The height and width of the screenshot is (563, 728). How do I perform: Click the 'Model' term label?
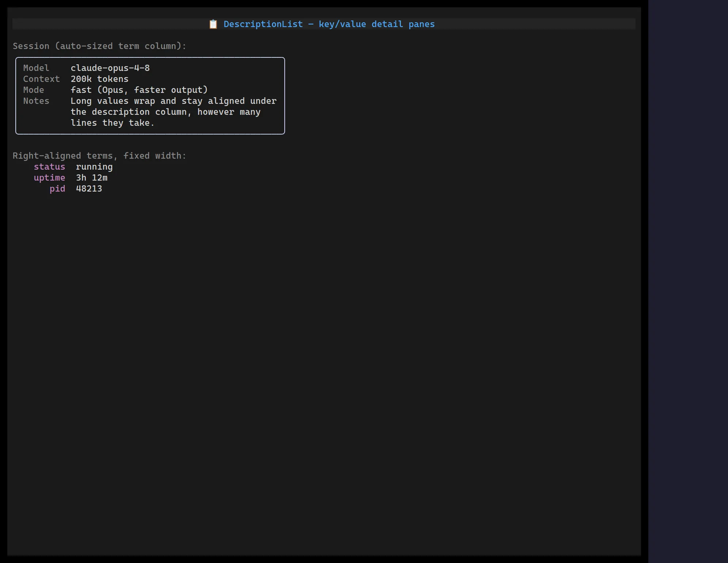36,68
